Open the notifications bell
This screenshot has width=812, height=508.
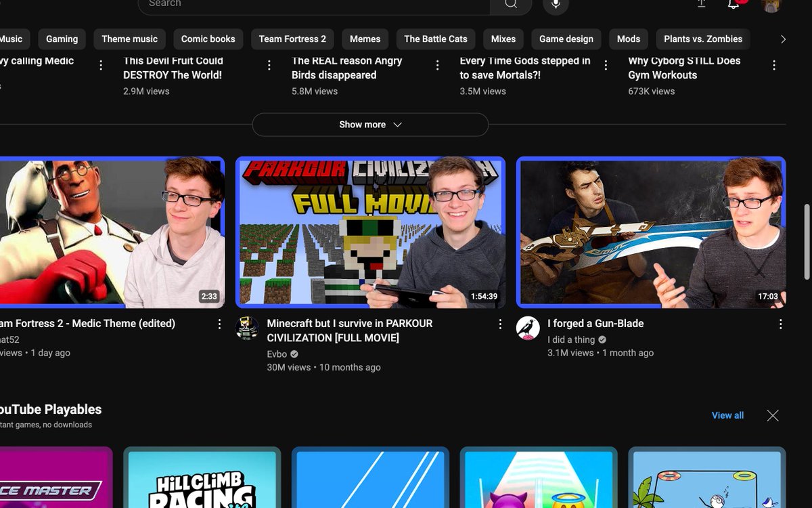point(734,4)
